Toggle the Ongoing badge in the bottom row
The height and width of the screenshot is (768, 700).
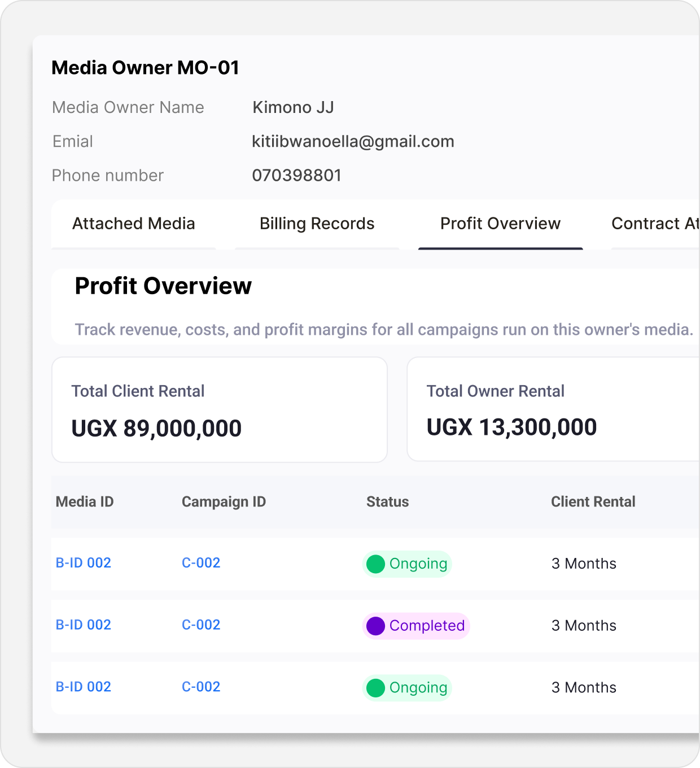[x=406, y=688]
